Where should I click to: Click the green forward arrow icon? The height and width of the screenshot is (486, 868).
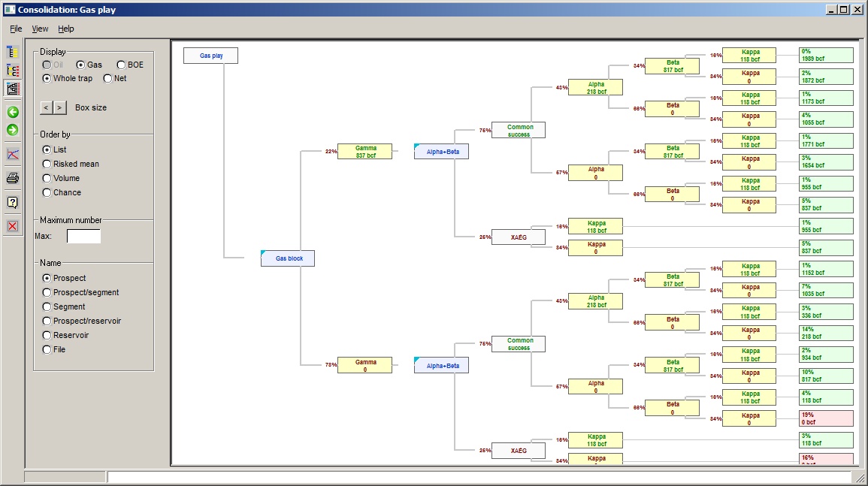(13, 130)
